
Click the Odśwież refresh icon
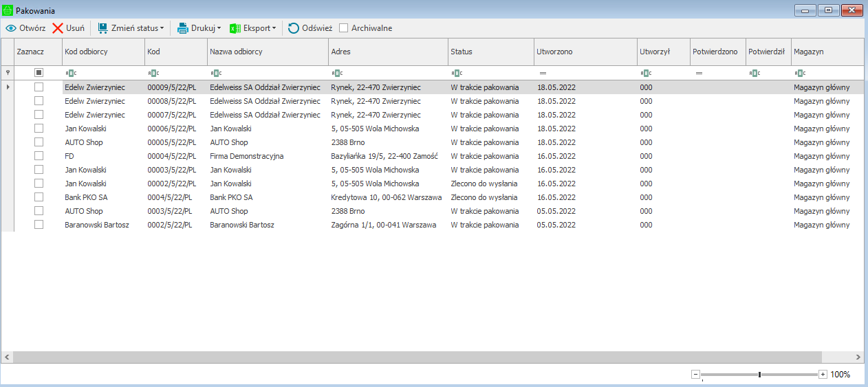click(294, 28)
